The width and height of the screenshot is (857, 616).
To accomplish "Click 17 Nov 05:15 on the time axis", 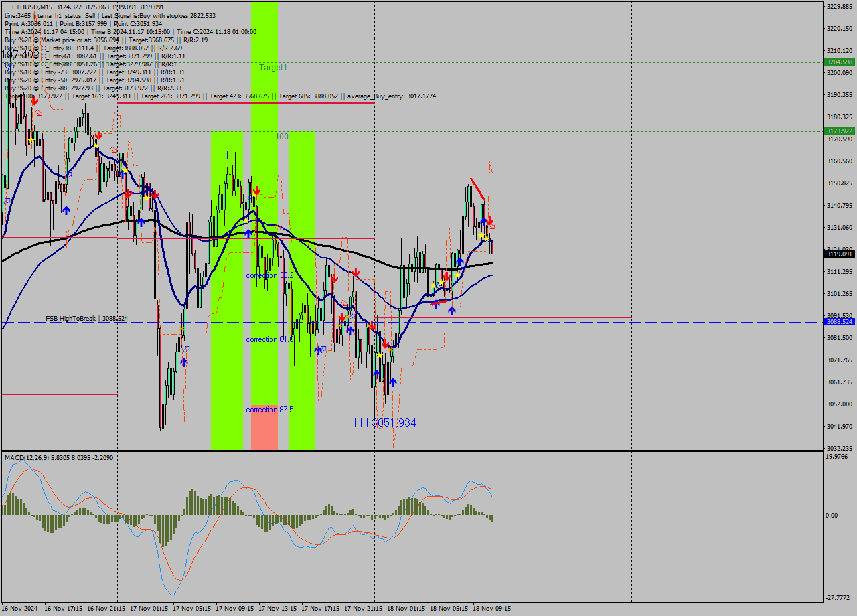I will click(x=192, y=609).
